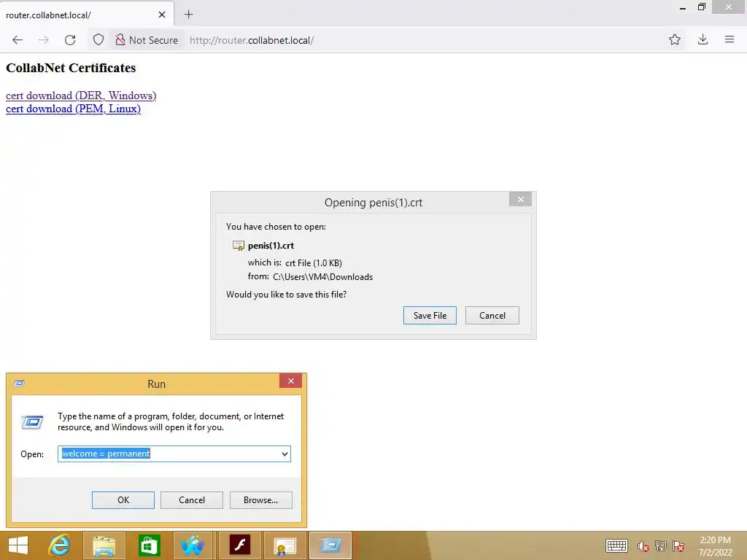This screenshot has width=747, height=560.
Task: Open the Action Center flag icon
Action: pos(678,546)
